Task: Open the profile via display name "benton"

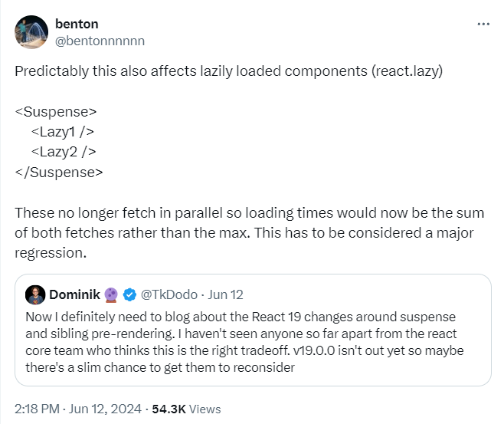Action: [77, 24]
